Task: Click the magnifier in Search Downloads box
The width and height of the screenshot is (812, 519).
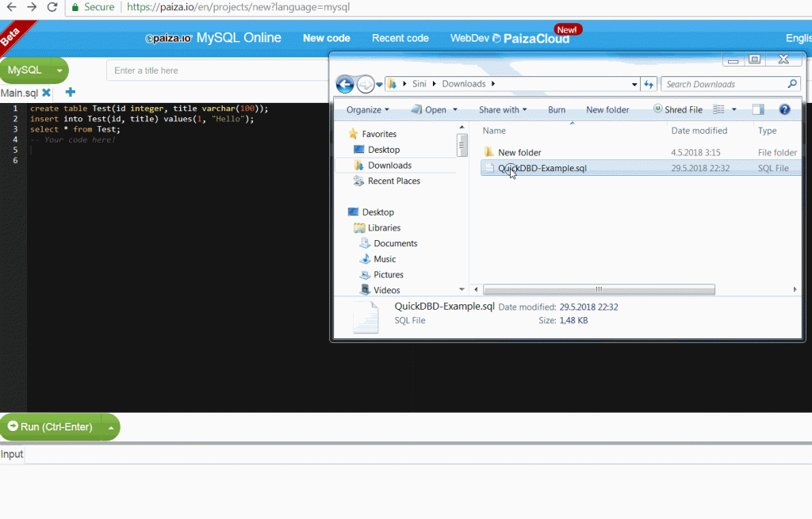Action: (x=792, y=84)
